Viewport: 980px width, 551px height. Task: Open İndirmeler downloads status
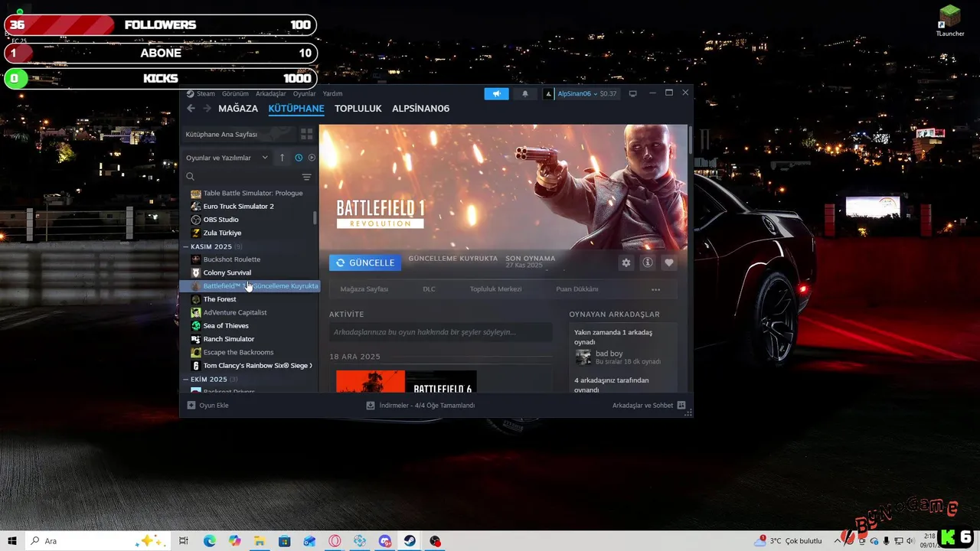click(420, 406)
